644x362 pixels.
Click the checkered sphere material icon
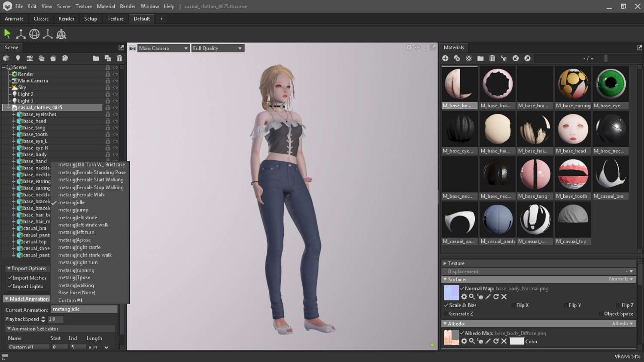(x=469, y=58)
